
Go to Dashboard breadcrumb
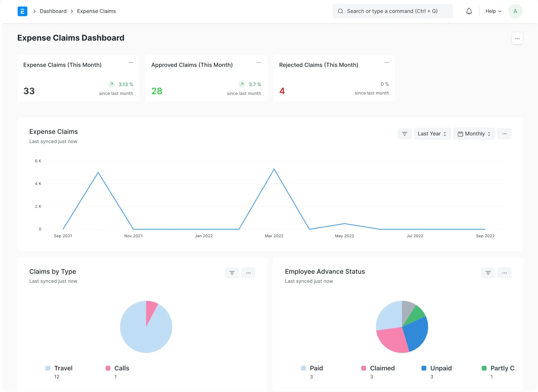pos(53,11)
